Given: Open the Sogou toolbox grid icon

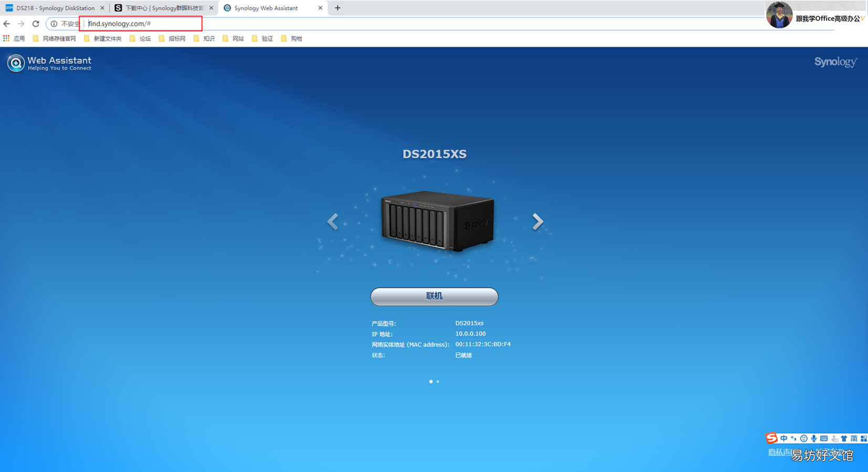Looking at the screenshot, I should point(864,438).
